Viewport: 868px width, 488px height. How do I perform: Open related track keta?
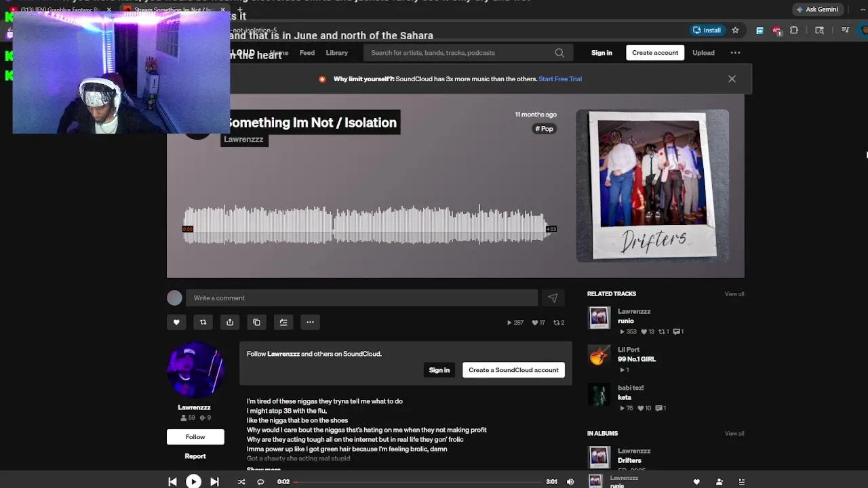(x=625, y=397)
